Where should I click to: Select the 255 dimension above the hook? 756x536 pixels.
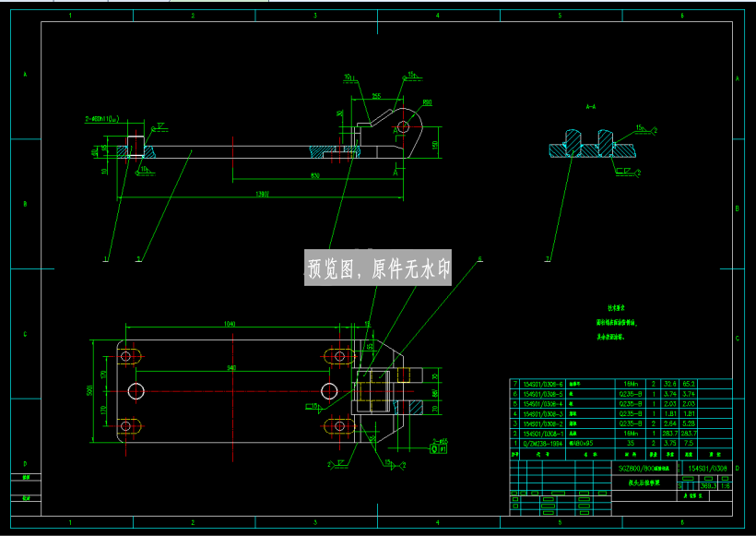[376, 96]
